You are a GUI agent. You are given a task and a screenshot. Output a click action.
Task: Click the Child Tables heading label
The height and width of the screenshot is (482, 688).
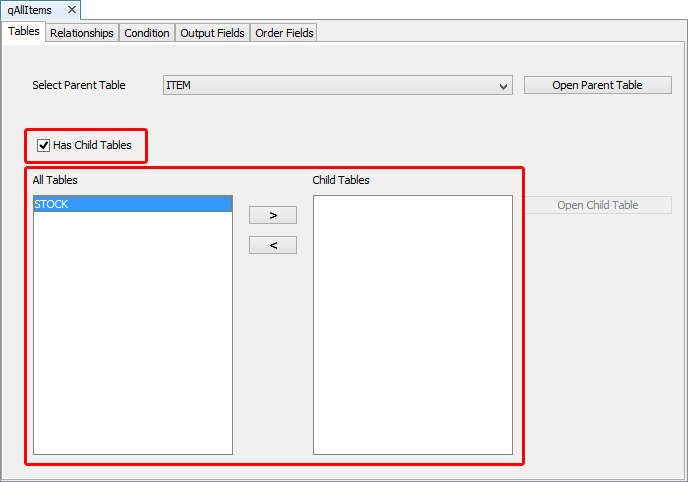pyautogui.click(x=341, y=180)
